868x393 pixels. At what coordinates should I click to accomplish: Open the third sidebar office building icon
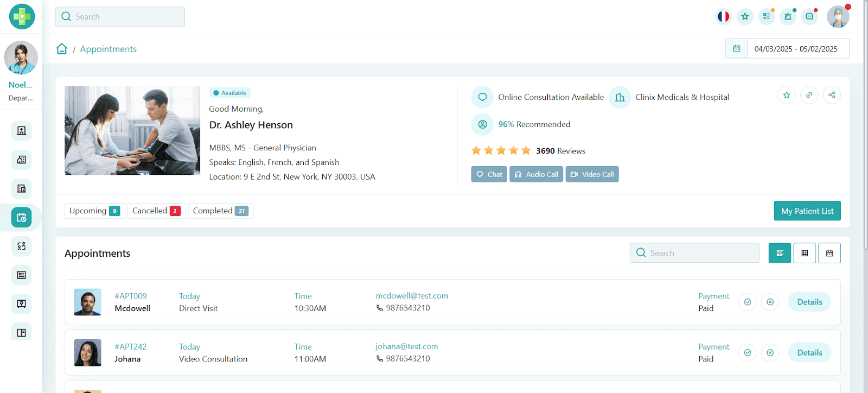pos(21,188)
